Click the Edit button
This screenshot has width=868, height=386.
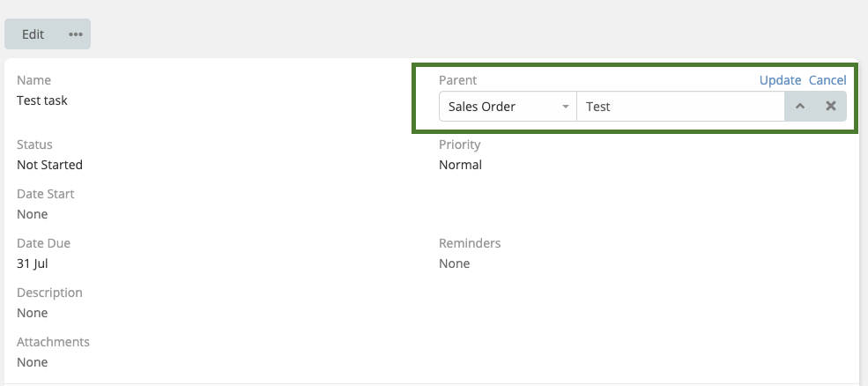pyautogui.click(x=33, y=34)
